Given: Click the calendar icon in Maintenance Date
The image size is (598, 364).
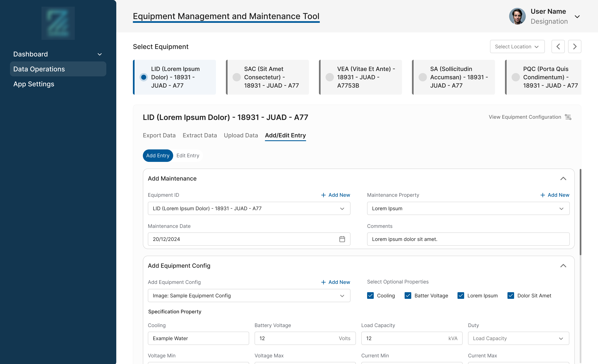Looking at the screenshot, I should (x=342, y=239).
